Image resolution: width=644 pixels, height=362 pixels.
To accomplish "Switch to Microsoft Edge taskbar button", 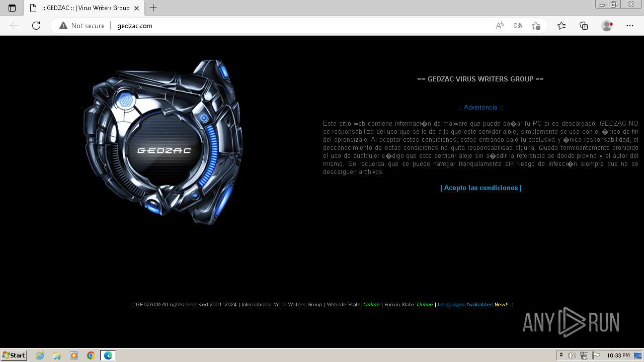I will (x=108, y=355).
